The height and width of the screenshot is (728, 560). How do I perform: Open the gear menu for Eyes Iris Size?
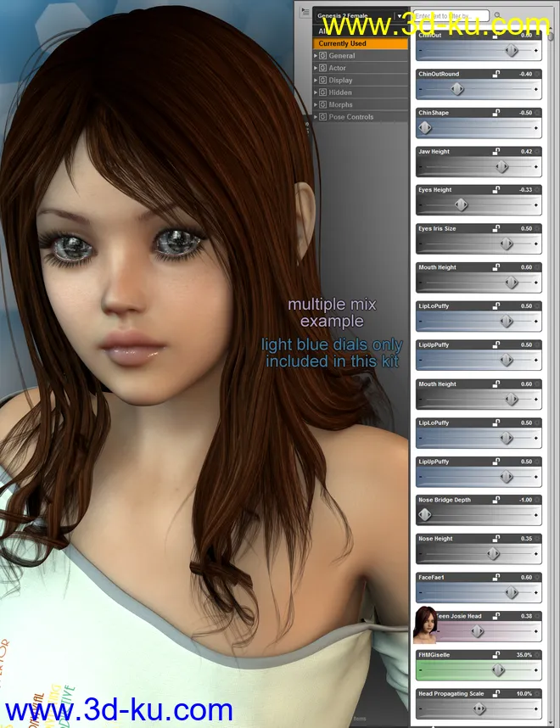point(537,229)
